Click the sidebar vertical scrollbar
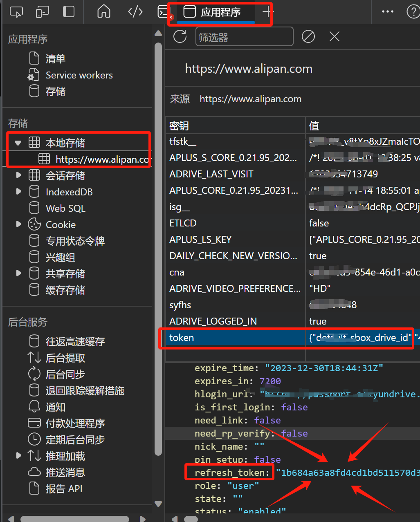Screen dimensions: 420x522 158,249
